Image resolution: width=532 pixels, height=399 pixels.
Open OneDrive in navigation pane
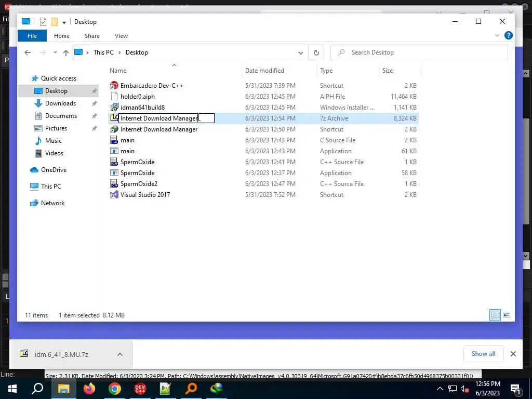point(54,170)
